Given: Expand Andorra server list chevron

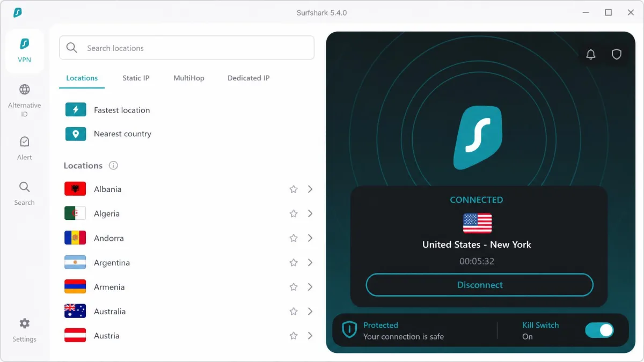Looking at the screenshot, I should coord(310,238).
